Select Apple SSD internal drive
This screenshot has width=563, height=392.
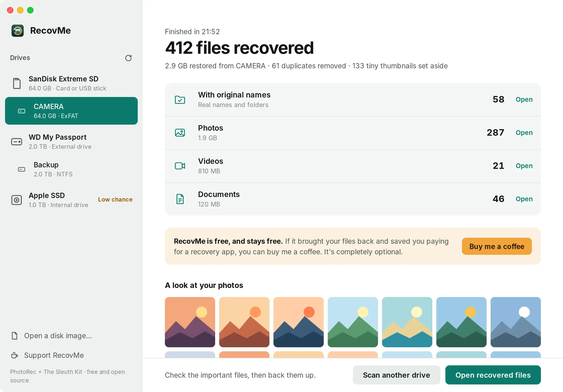(x=71, y=200)
